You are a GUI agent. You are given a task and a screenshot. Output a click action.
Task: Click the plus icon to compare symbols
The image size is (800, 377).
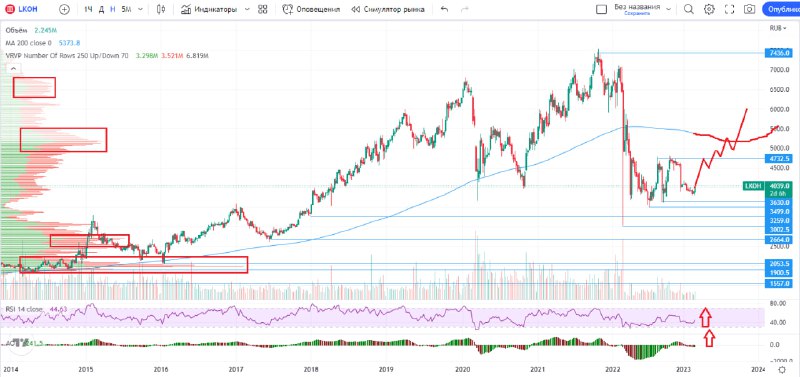(64, 9)
